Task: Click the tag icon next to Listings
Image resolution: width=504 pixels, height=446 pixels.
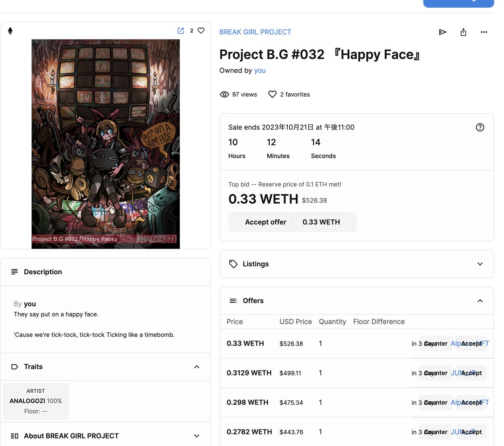Action: 234,264
